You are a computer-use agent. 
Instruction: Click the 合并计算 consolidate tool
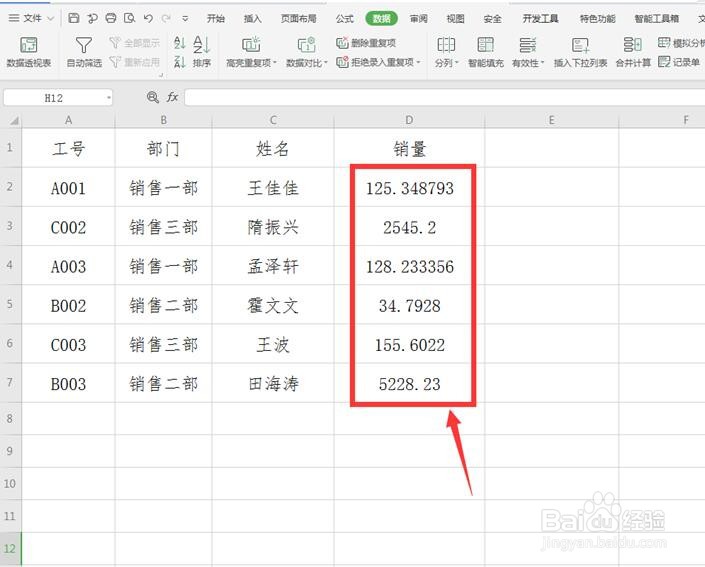coord(633,52)
